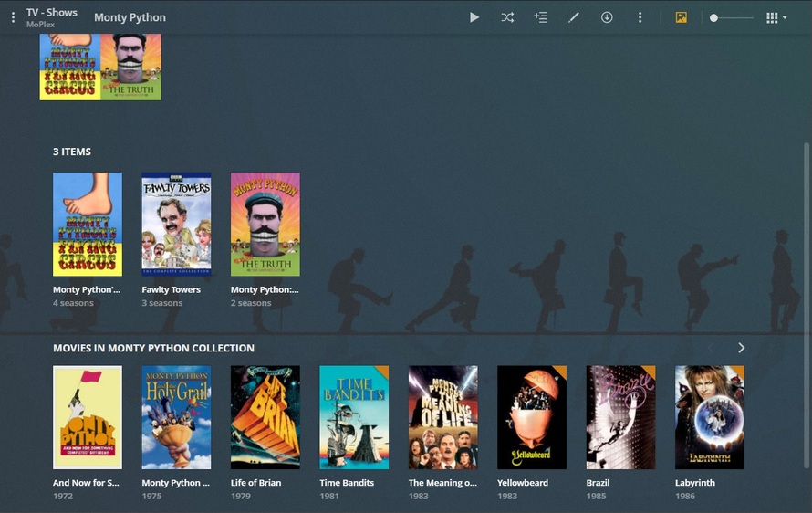Click the 'Monty Python ...' 1975 movie title
Image resolution: width=812 pixels, height=513 pixels.
(175, 483)
